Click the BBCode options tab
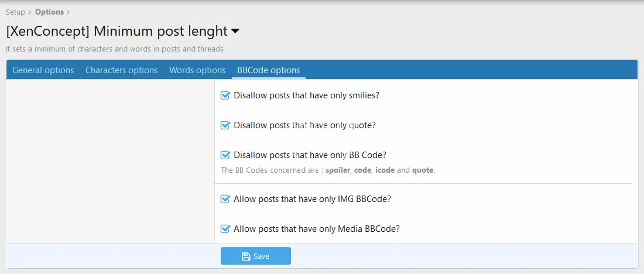The image size is (644, 274). [268, 70]
